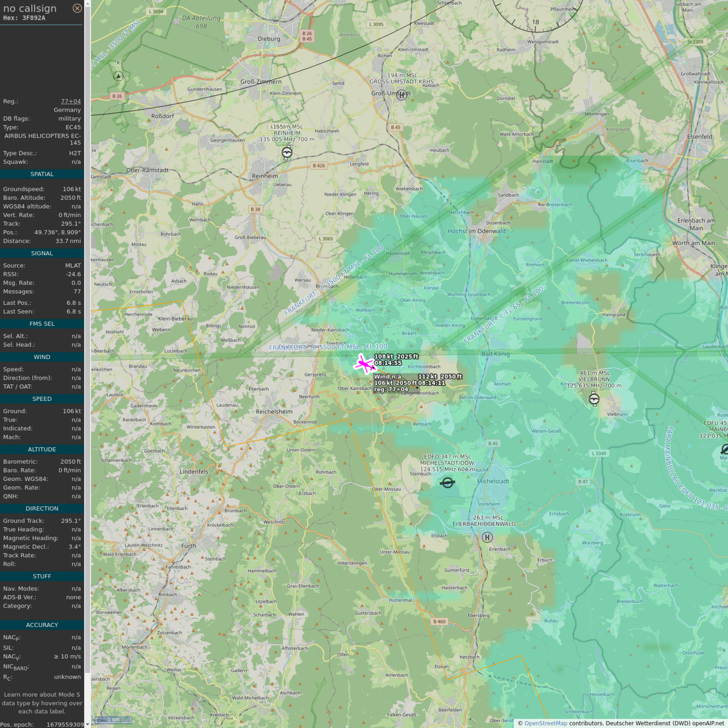Click the SIGNAL section header
728x728 pixels.
(x=42, y=253)
